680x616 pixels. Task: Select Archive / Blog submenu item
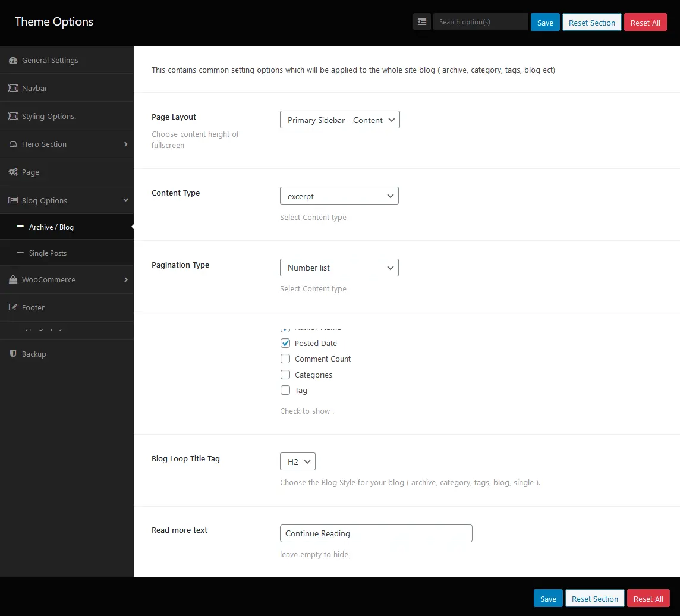(x=67, y=227)
